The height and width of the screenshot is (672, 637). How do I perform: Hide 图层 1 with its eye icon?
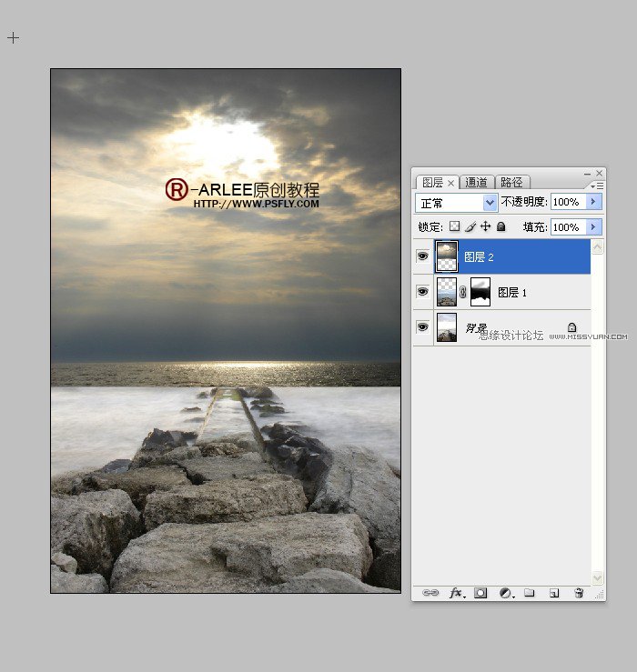tap(422, 292)
